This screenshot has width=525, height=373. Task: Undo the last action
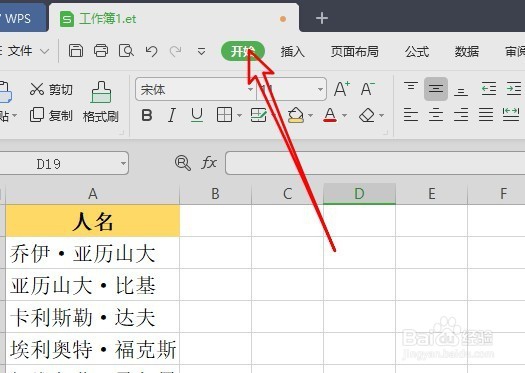tap(151, 51)
